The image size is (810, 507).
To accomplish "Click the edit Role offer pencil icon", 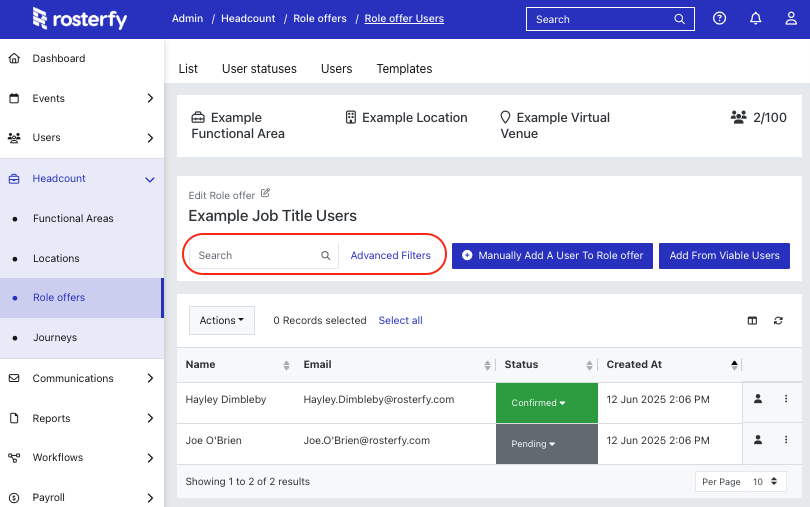I will point(265,193).
